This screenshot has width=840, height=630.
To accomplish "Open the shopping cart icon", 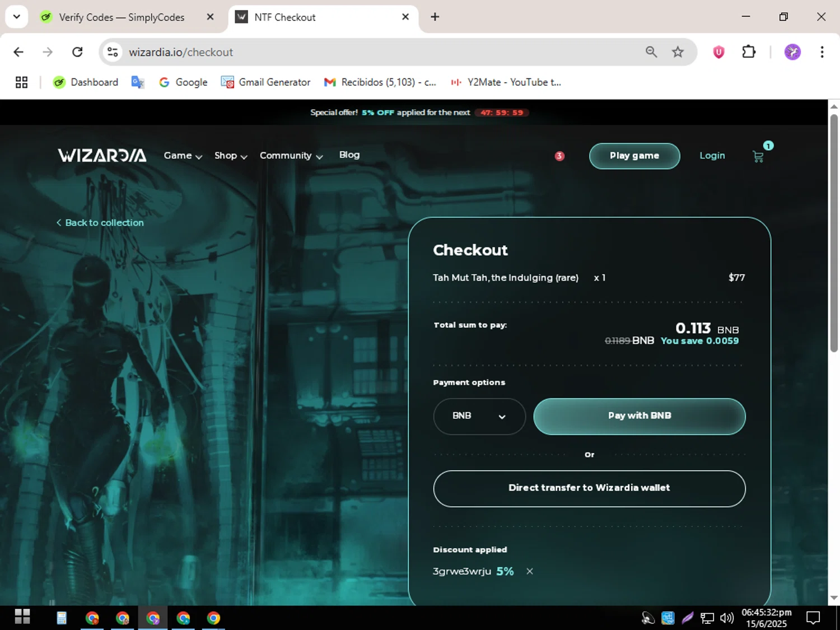I will (x=758, y=157).
